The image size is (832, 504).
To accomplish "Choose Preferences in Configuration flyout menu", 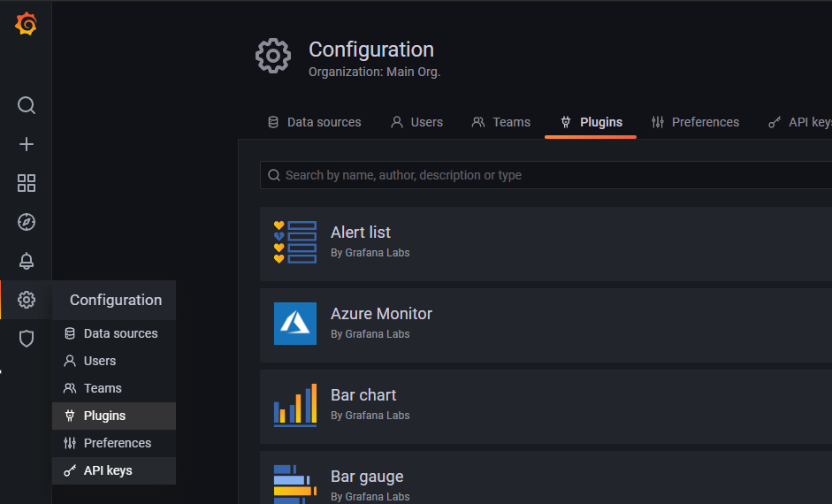I will pyautogui.click(x=113, y=443).
